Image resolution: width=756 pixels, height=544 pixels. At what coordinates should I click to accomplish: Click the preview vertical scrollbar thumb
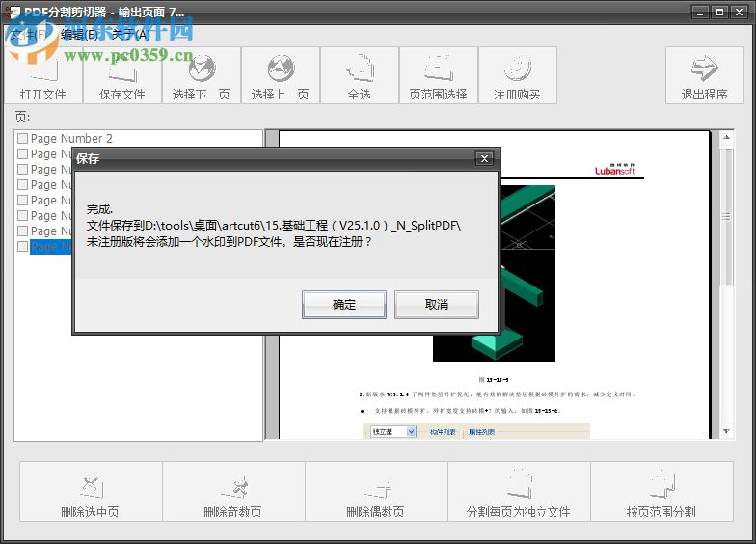[726, 217]
